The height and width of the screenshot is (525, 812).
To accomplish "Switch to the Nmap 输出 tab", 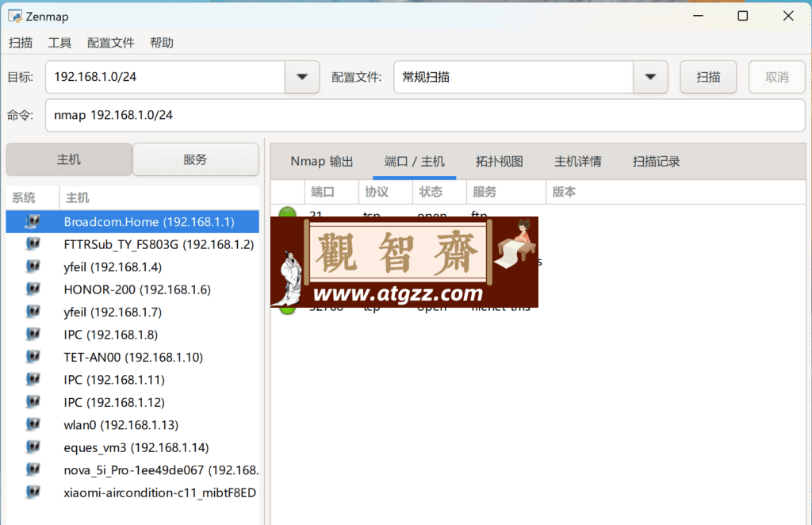I will click(322, 162).
